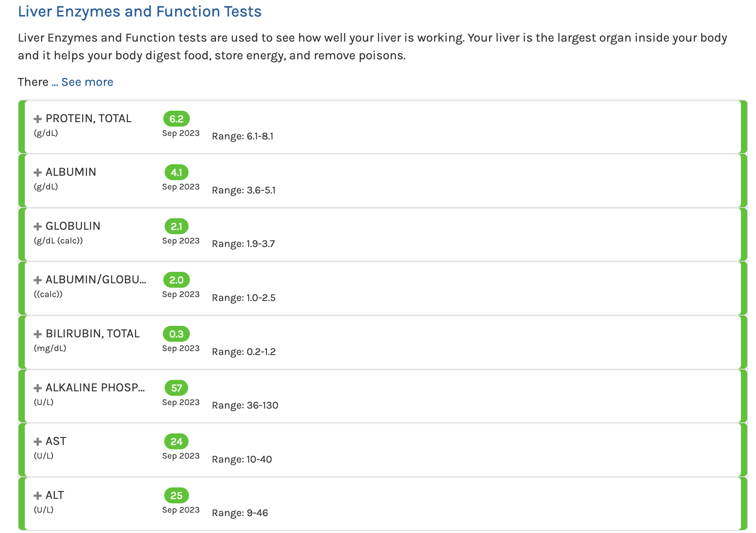Screen dimensions: 756x533
Task: Select the 4.1 albumin result badge
Action: (177, 172)
